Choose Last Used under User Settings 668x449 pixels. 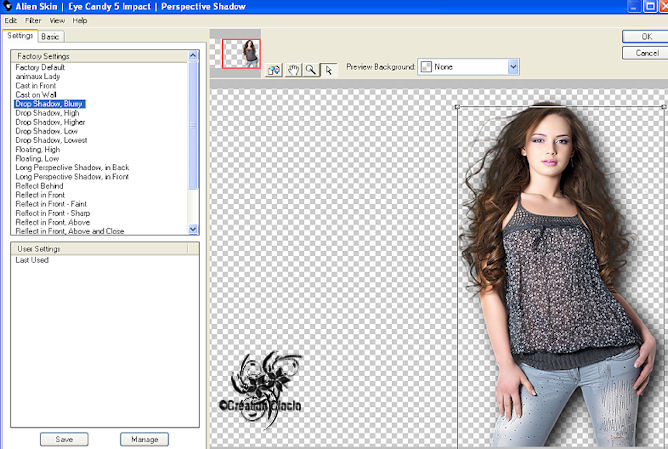[32, 260]
